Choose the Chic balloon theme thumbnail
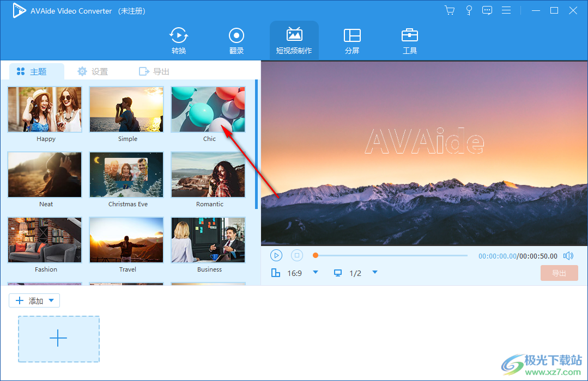Image resolution: width=588 pixels, height=381 pixels. tap(208, 109)
